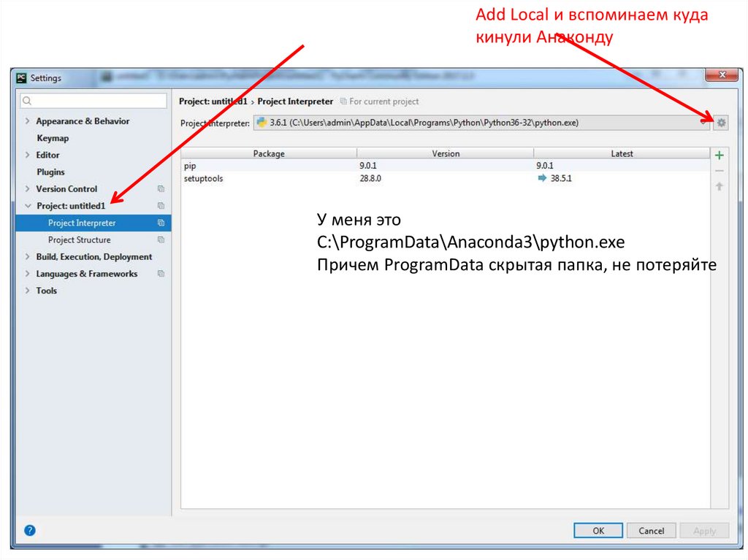Expand the Tools settings section

point(27,291)
